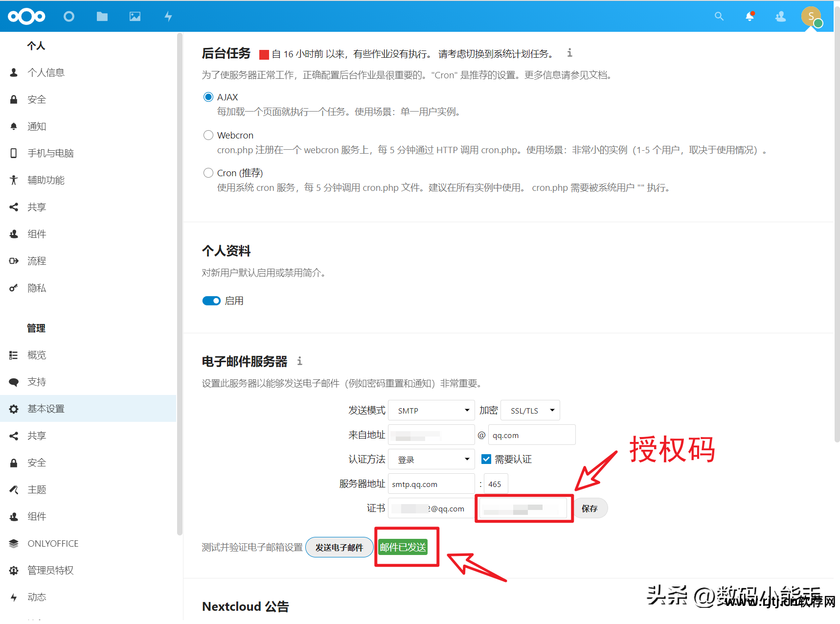
Task: Click the 管理员特权 gear icon
Action: (14, 570)
